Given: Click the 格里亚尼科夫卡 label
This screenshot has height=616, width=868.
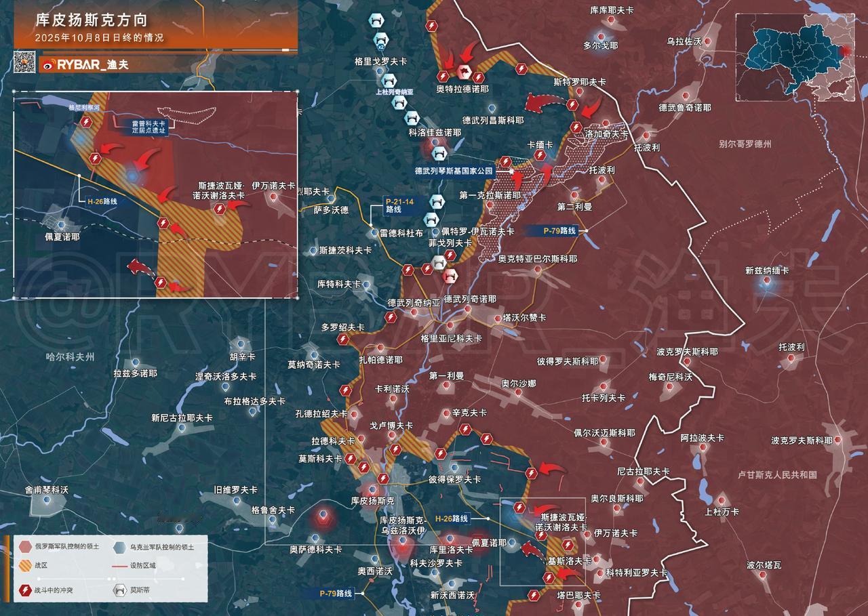Looking at the screenshot, I should (451, 338).
